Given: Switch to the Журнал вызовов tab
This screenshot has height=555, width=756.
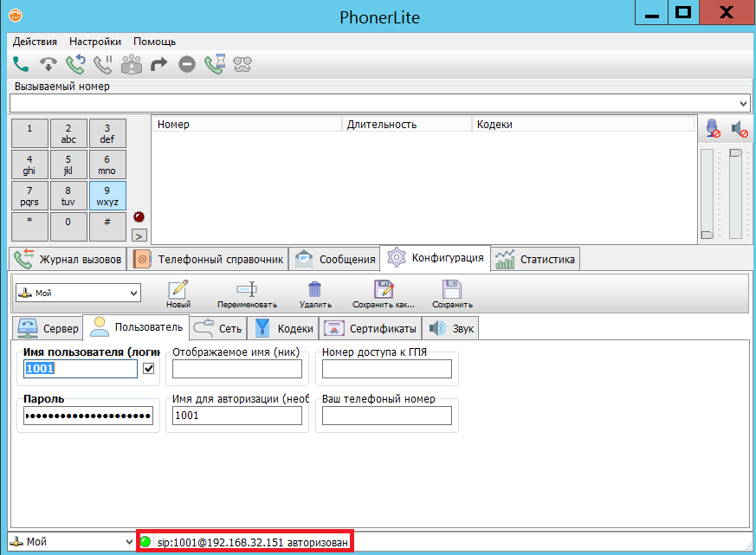Looking at the screenshot, I should click(68, 259).
